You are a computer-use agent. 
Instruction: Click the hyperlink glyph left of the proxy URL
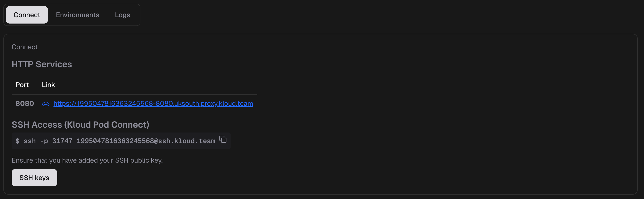[46, 104]
